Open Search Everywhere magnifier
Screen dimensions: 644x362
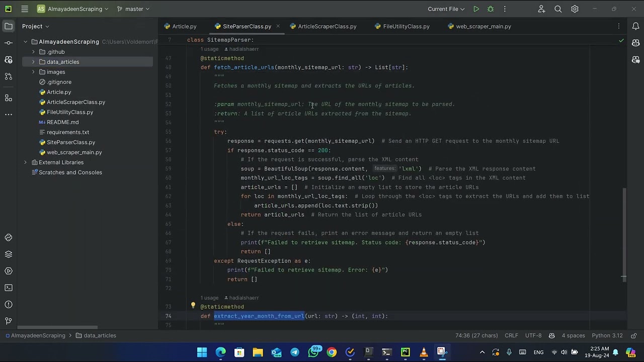coord(558,9)
